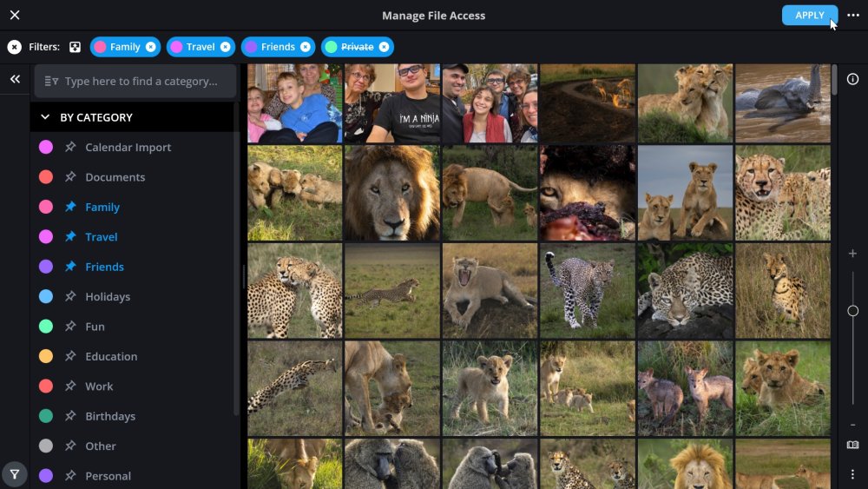Click the round filter funnel button
The height and width of the screenshot is (489, 868).
15,474
